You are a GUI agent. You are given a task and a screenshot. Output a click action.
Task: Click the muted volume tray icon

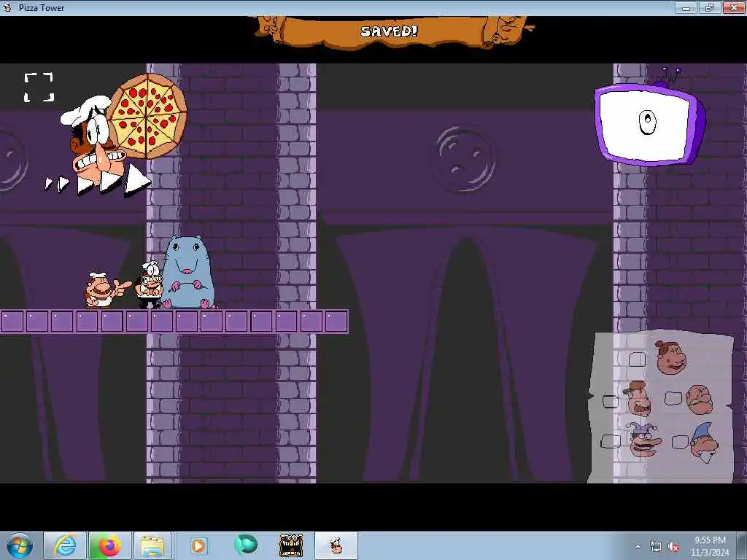click(673, 547)
